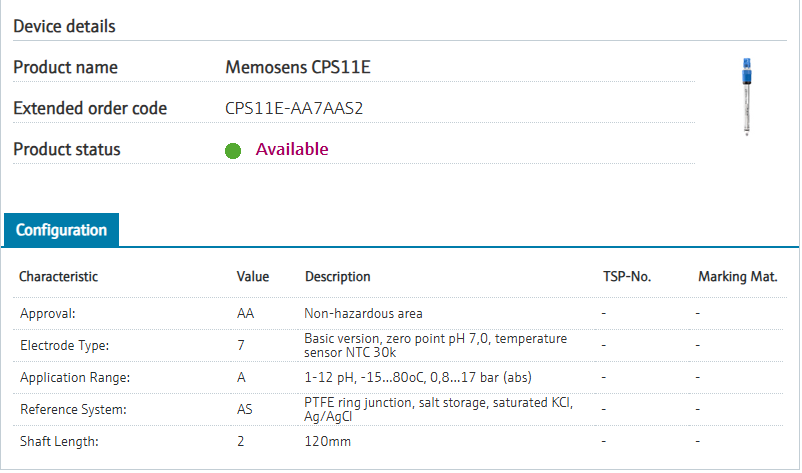Click the Non-hazardous area description
The width and height of the screenshot is (802, 473).
click(x=363, y=314)
